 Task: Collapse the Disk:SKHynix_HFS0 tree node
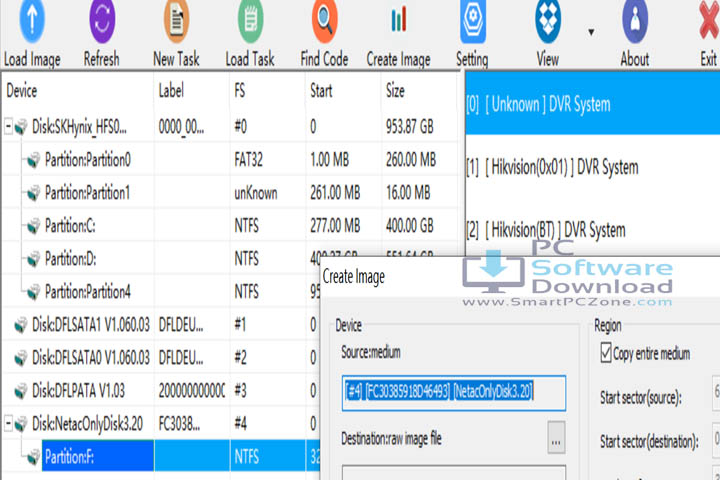pyautogui.click(x=8, y=126)
